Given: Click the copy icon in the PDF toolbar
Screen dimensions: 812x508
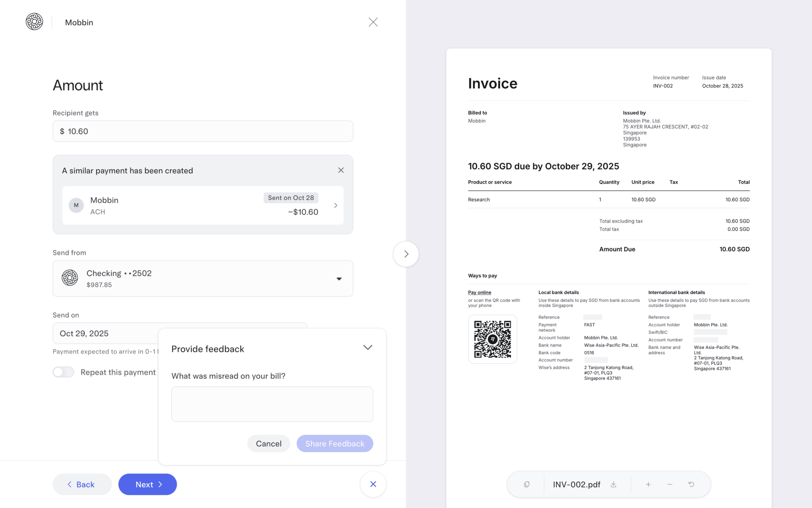Looking at the screenshot, I should 527,484.
